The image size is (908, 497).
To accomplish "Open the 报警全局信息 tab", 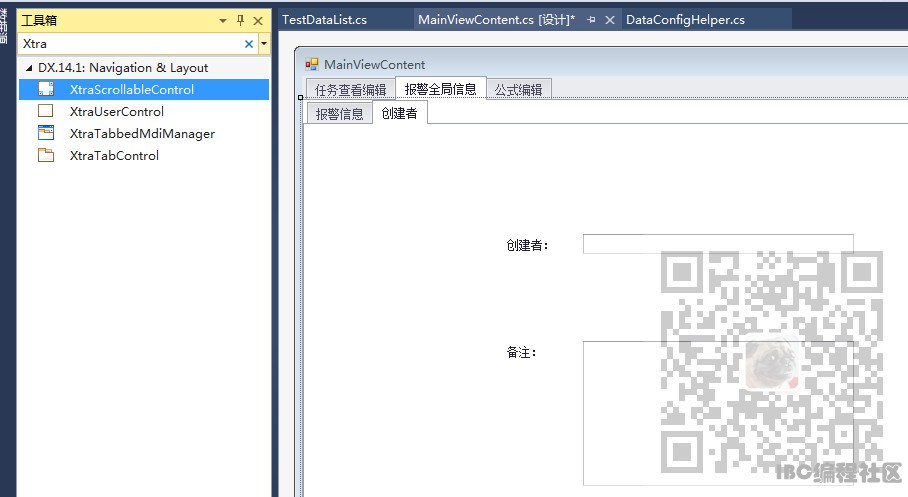I will (441, 89).
